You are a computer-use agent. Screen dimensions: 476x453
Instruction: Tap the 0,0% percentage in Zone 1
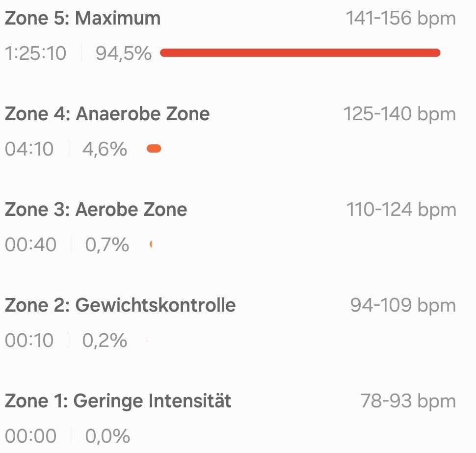[x=107, y=436]
